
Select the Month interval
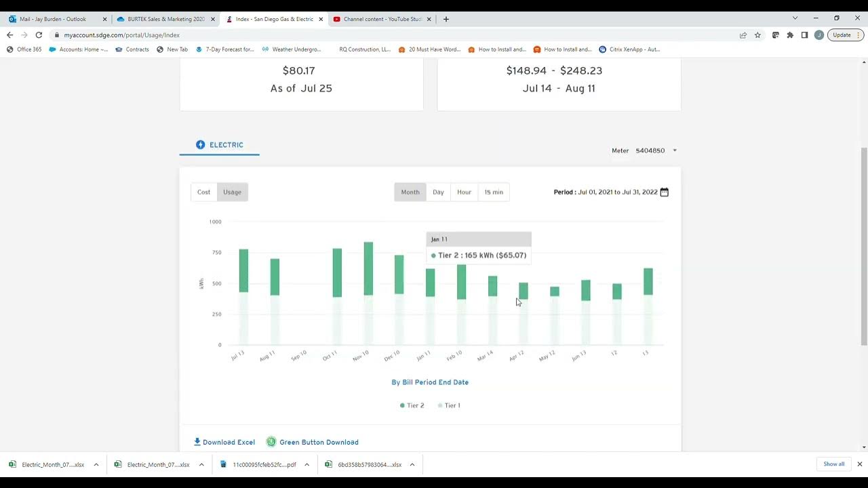tap(410, 192)
